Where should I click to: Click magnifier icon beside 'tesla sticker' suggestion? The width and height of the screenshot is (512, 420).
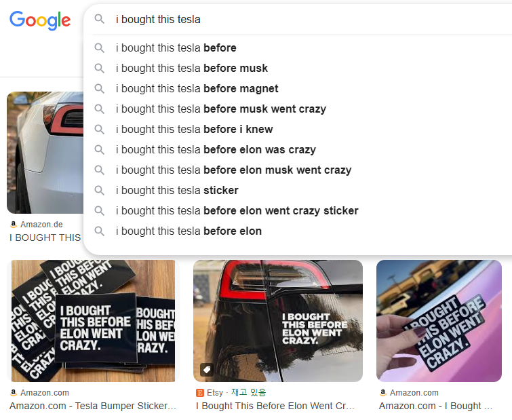99,191
